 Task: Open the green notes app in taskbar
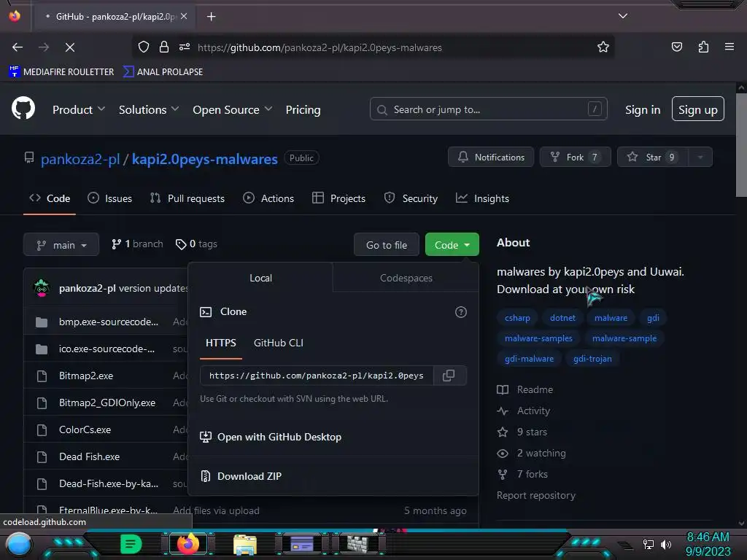(x=131, y=544)
